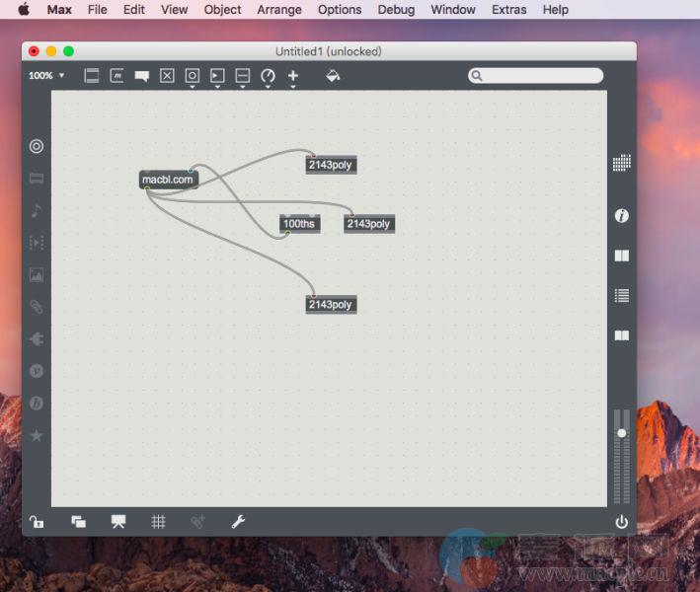
Task: Open the Arrange menu
Action: click(x=279, y=10)
